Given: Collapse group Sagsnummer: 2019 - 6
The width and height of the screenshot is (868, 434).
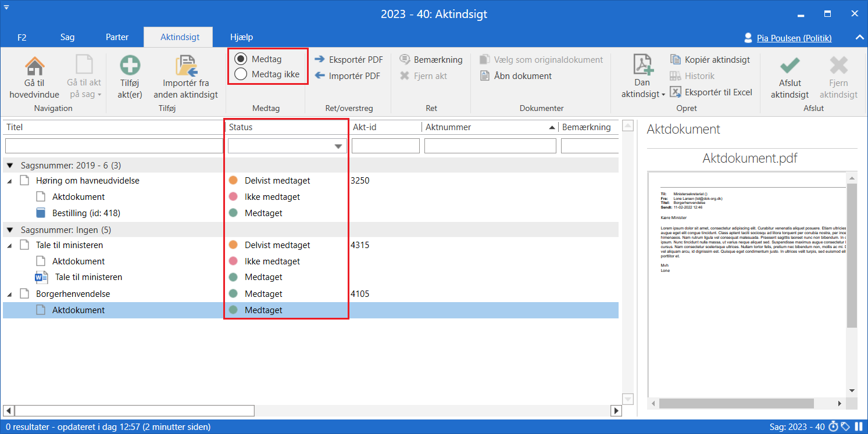Looking at the screenshot, I should [x=10, y=166].
